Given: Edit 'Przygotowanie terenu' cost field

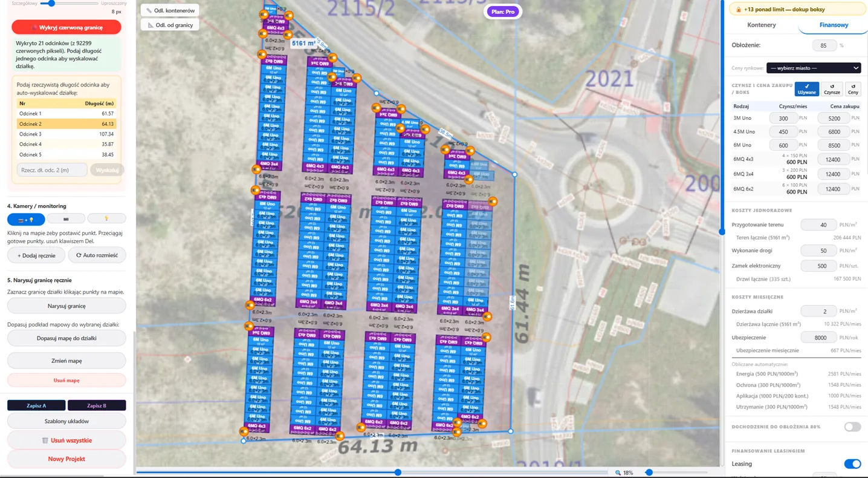Looking at the screenshot, I should [x=819, y=225].
